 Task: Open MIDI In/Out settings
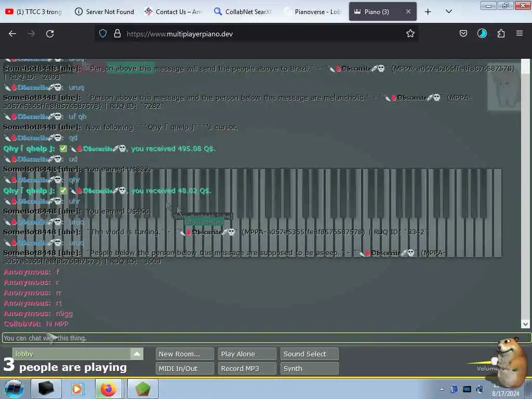point(184,368)
